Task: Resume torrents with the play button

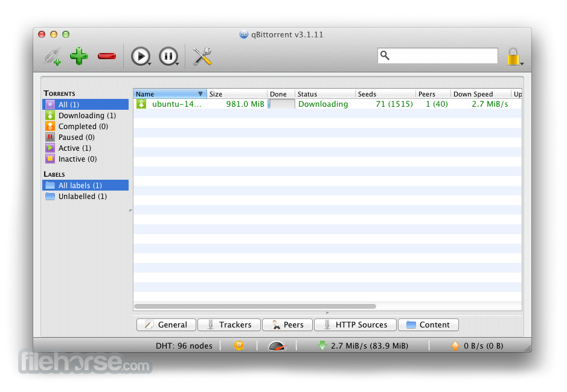Action: coord(141,56)
